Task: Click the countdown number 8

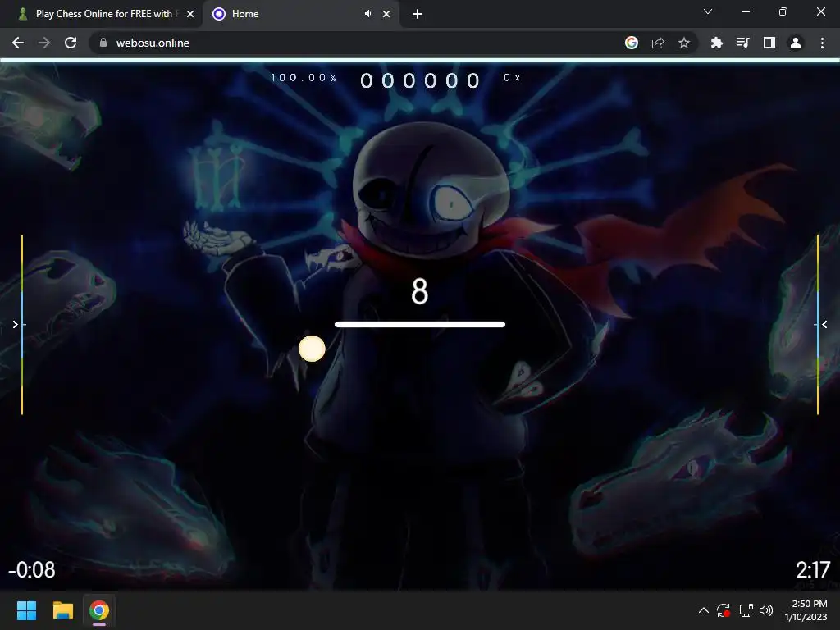Action: point(419,291)
